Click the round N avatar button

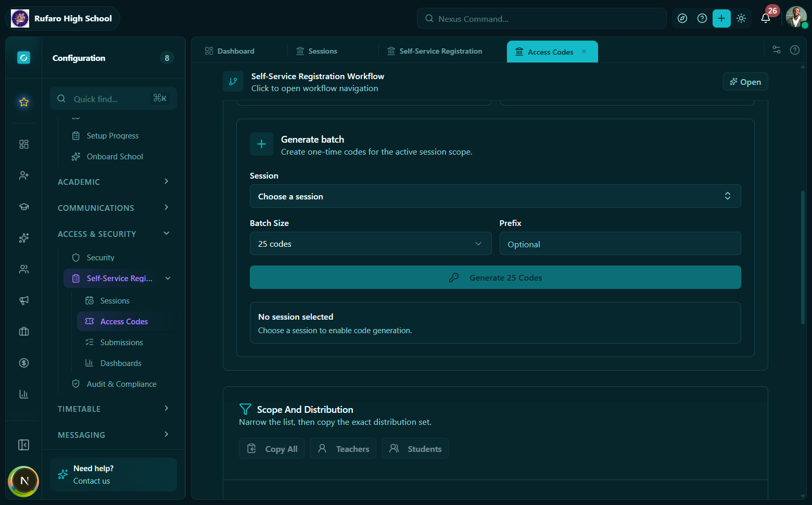[x=23, y=481]
